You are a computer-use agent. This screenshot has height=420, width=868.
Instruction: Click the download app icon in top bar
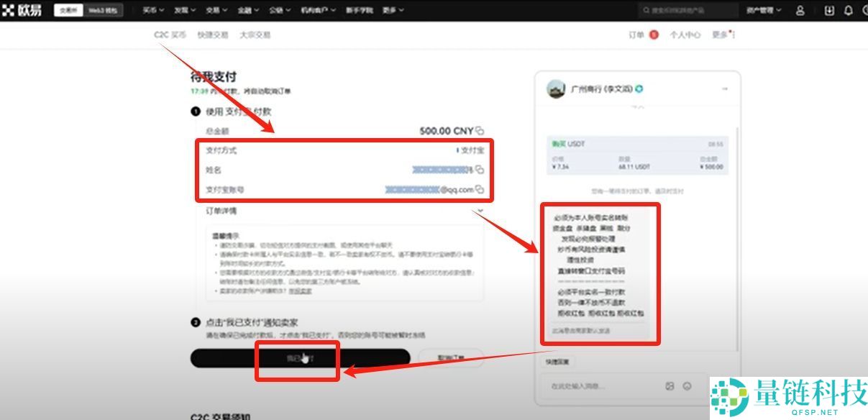click(x=830, y=10)
